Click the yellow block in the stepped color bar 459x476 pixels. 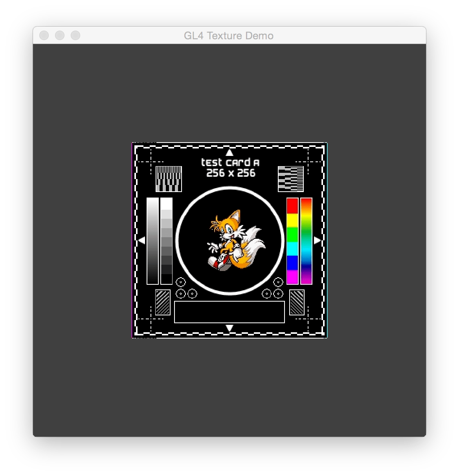click(x=292, y=221)
